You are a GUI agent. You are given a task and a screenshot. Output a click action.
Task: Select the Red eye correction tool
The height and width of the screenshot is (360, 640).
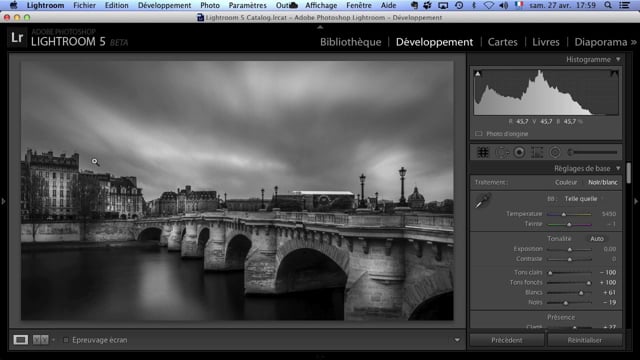(x=519, y=152)
